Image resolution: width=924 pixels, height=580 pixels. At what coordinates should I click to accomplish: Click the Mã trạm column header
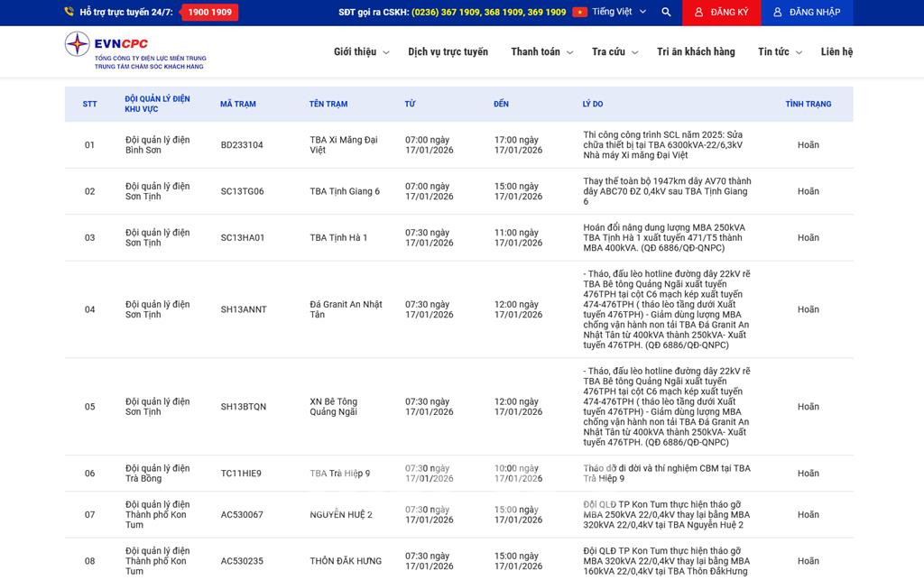pyautogui.click(x=238, y=105)
